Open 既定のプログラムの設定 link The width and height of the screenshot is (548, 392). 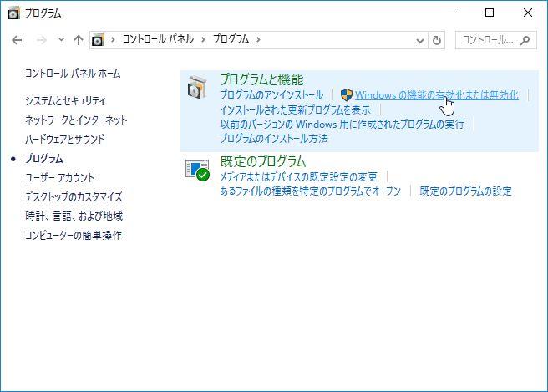click(466, 191)
